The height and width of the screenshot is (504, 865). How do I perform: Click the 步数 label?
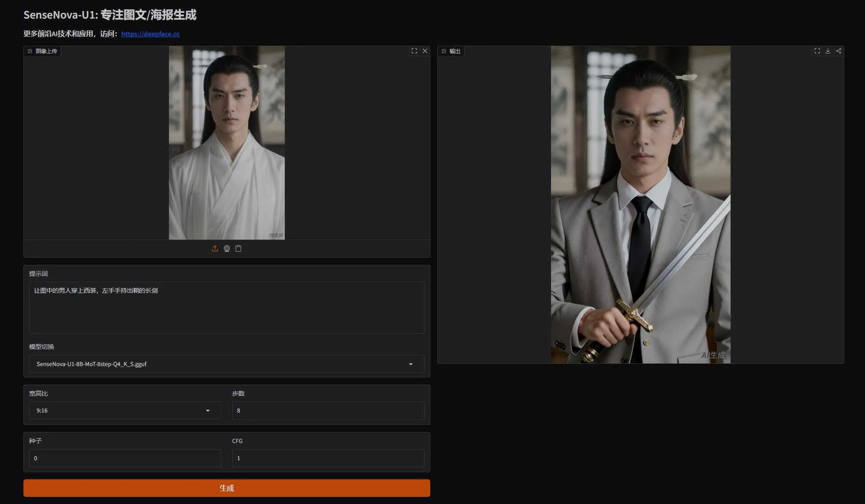coord(238,393)
